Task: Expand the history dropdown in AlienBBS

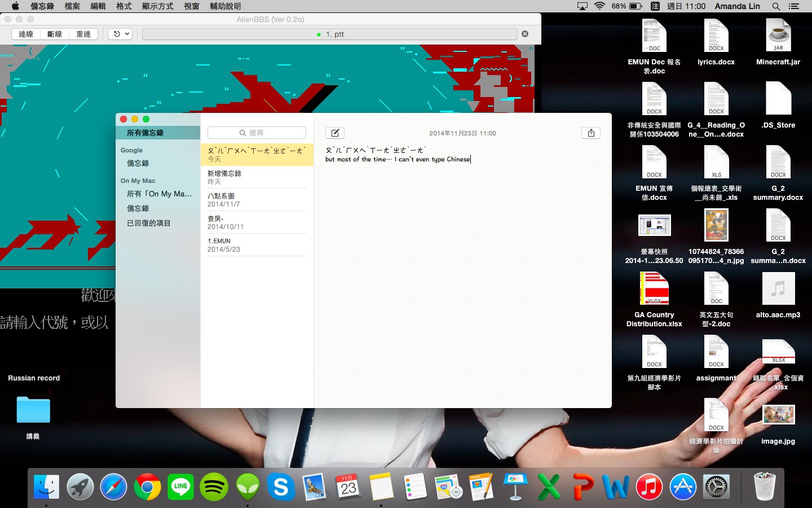Action: click(x=120, y=34)
